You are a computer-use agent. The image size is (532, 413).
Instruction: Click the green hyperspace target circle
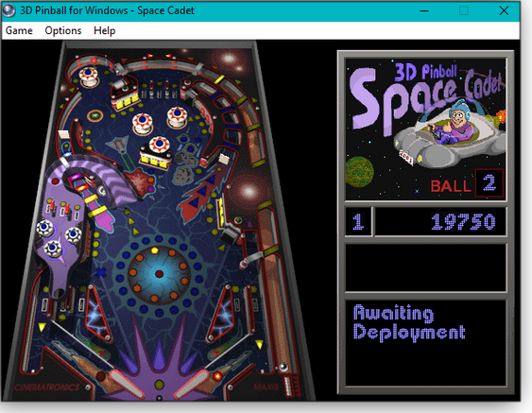tap(95, 115)
